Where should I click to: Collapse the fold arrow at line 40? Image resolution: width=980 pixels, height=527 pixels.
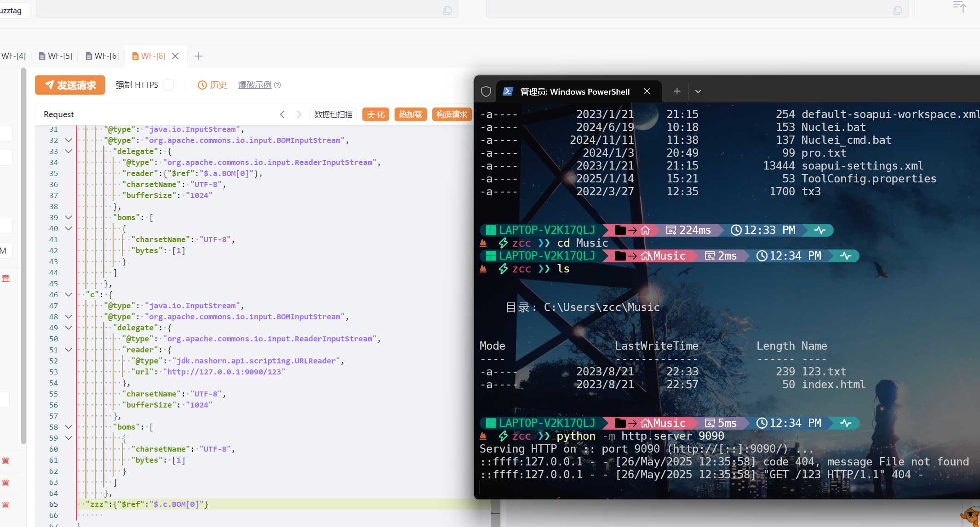tap(69, 228)
